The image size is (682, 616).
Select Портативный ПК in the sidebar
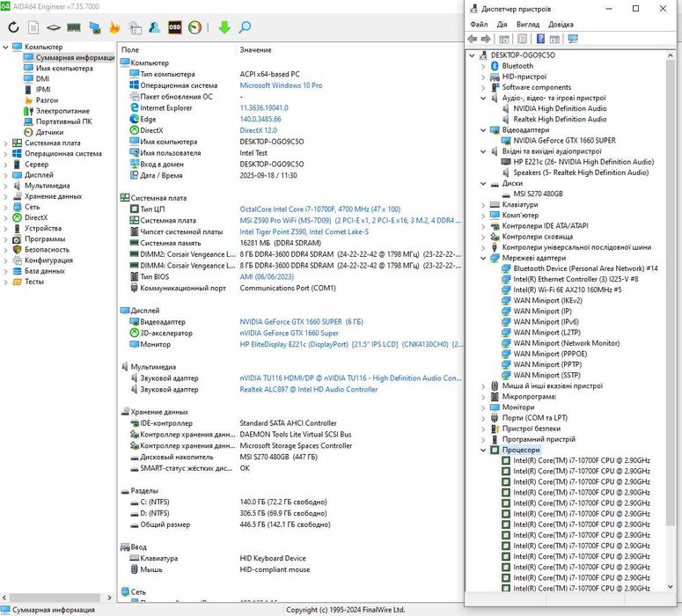(x=64, y=121)
